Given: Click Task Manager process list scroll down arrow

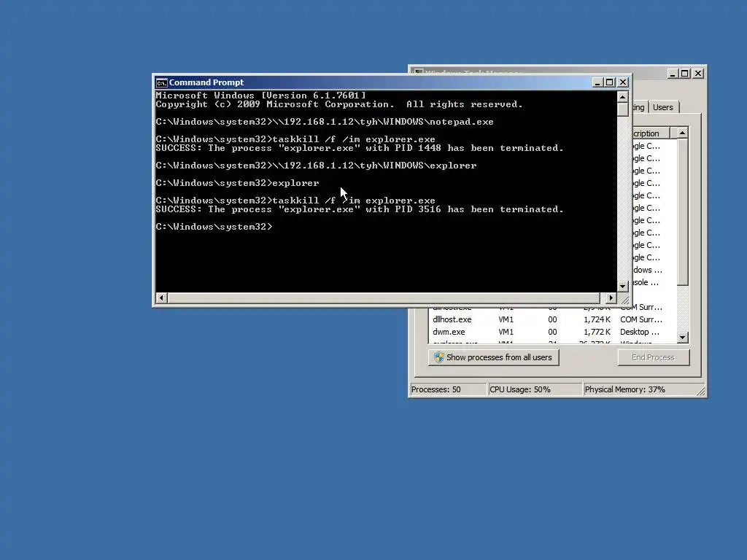Looking at the screenshot, I should pyautogui.click(x=683, y=338).
